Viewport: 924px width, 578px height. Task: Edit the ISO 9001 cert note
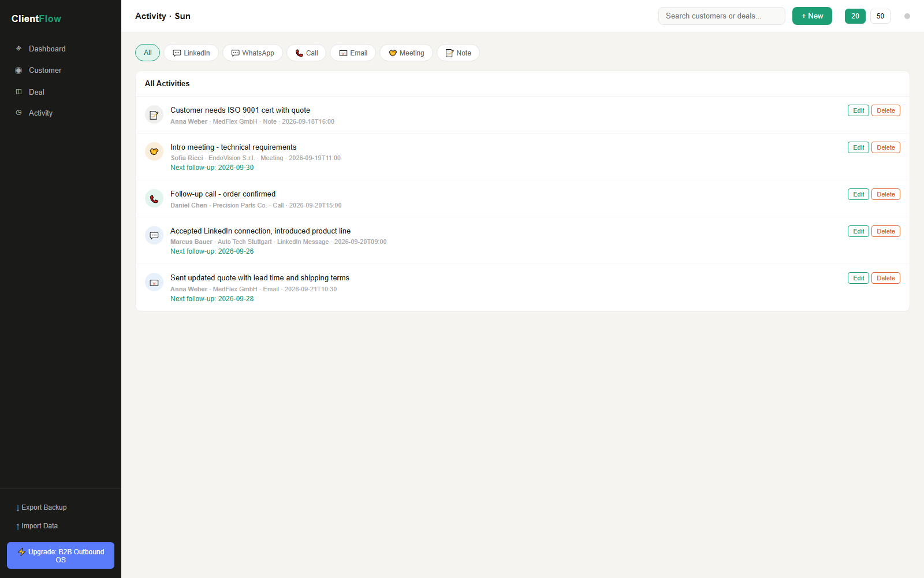pyautogui.click(x=858, y=110)
